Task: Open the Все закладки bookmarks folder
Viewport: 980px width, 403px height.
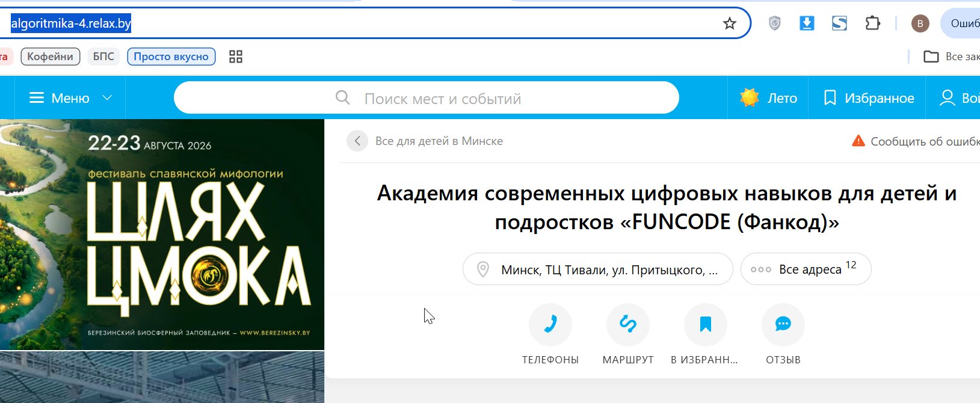Action: [x=952, y=57]
